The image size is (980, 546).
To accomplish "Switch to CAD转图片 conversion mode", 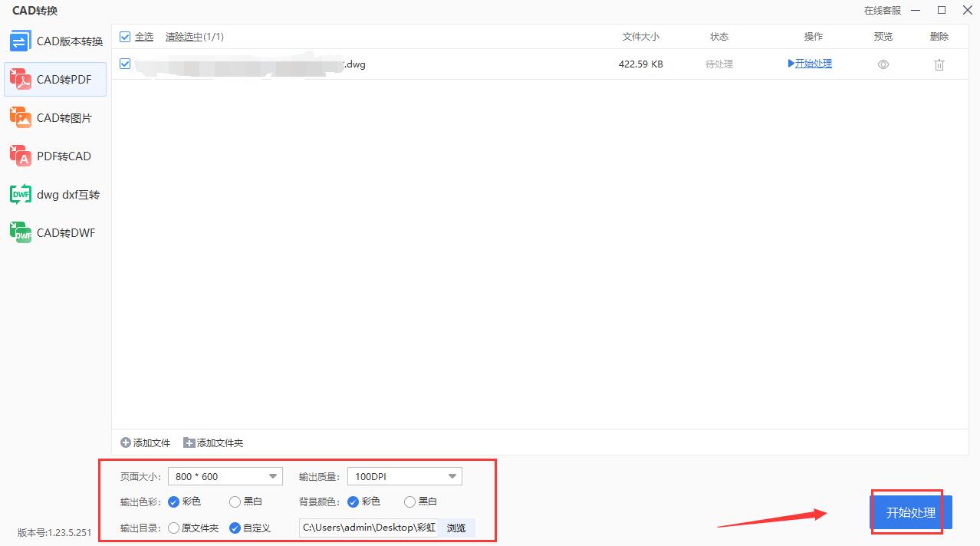I will coord(54,117).
